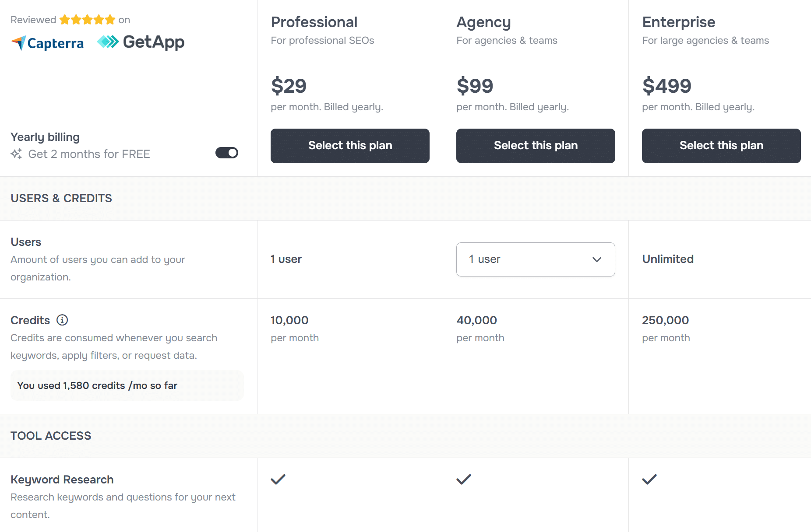
Task: Select the Professional plan
Action: 349,146
